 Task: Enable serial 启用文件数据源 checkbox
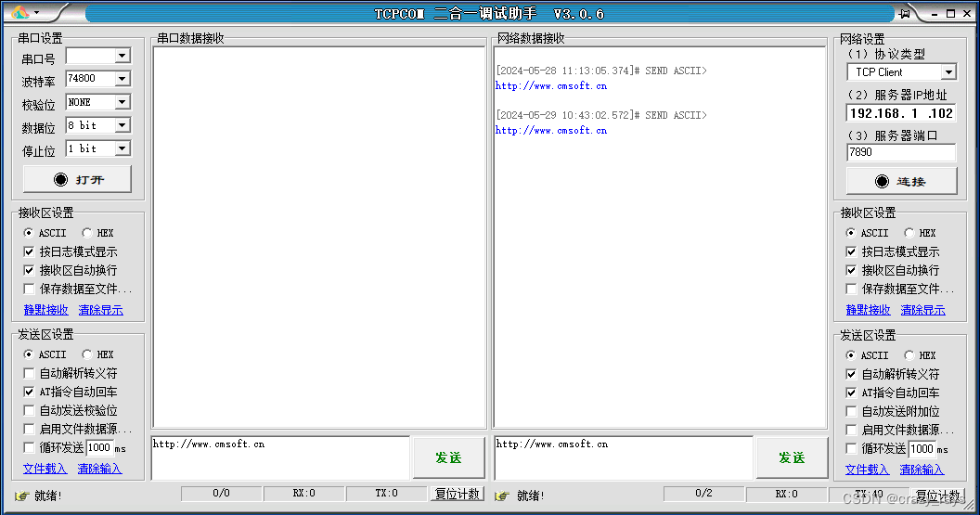coord(29,429)
